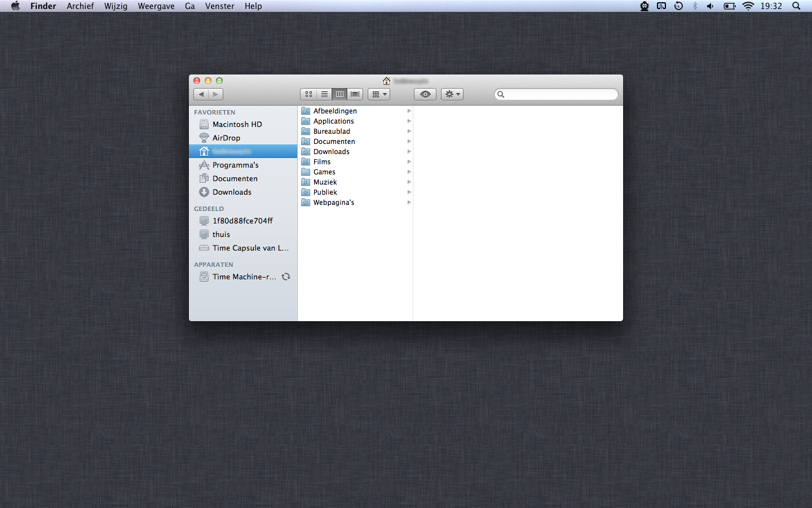The image size is (812, 508).
Task: Open Programma's in the sidebar
Action: click(243, 165)
